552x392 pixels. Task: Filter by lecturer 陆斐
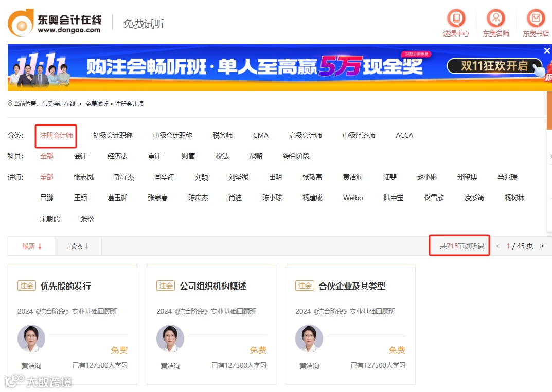(x=390, y=177)
